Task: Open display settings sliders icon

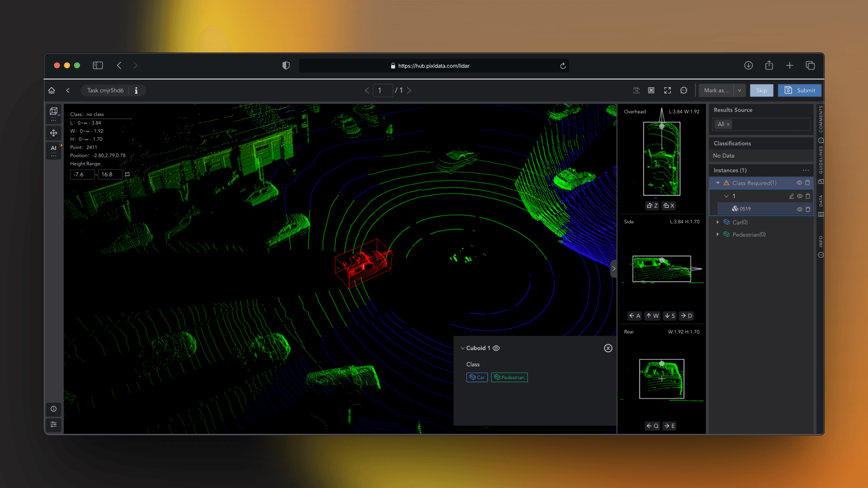Action: coord(53,424)
